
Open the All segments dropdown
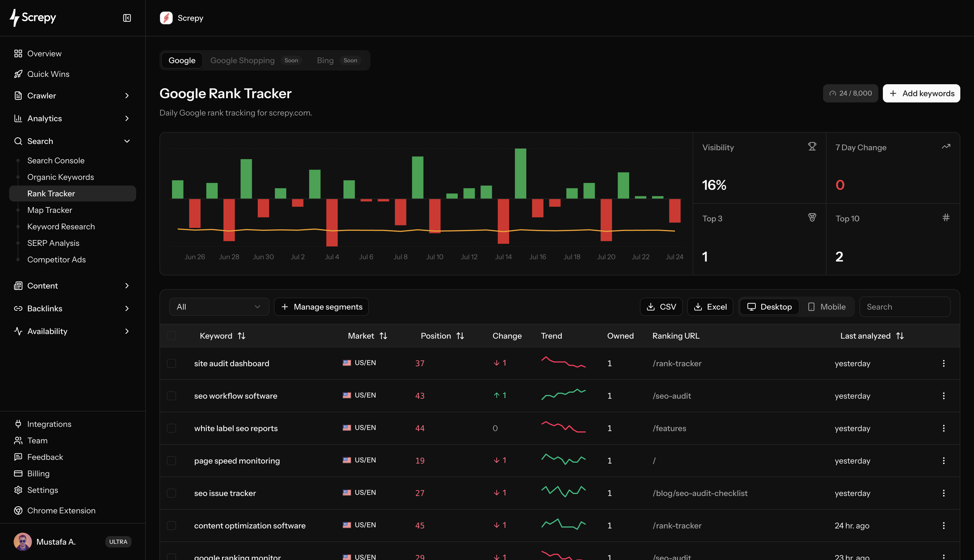(x=219, y=307)
